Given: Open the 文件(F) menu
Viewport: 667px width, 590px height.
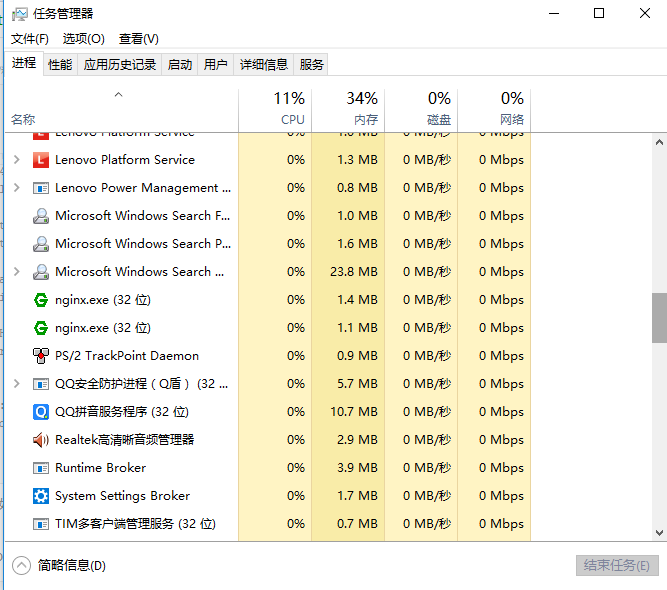Looking at the screenshot, I should [x=29, y=39].
